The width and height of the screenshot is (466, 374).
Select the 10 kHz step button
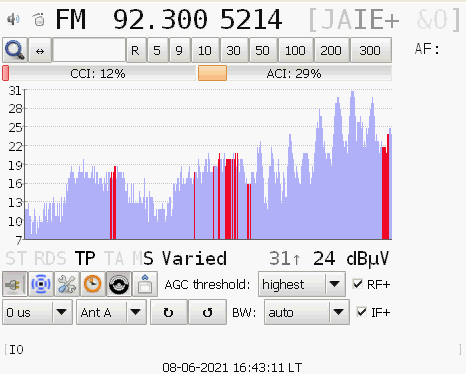click(x=205, y=50)
